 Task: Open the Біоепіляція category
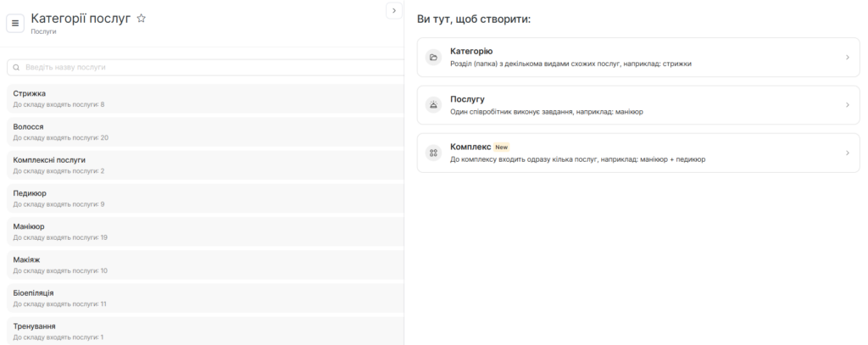point(203,298)
